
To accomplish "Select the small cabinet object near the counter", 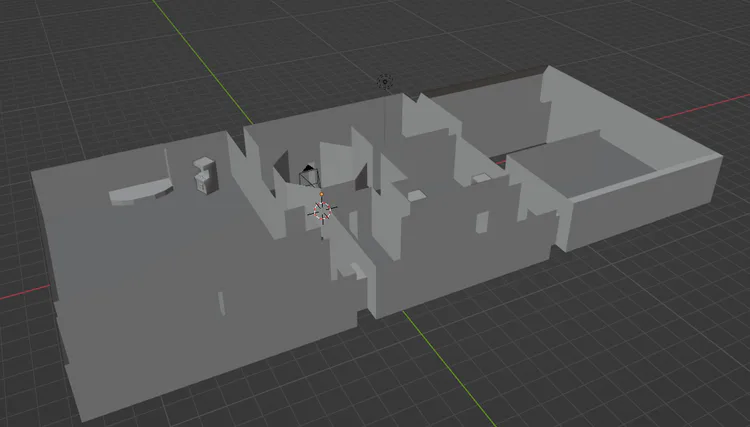I will point(205,175).
